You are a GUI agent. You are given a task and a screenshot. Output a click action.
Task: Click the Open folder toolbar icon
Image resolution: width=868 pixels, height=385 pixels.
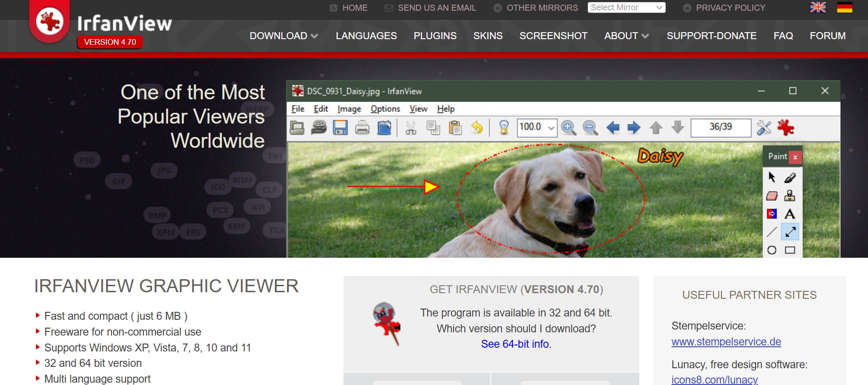(x=297, y=127)
